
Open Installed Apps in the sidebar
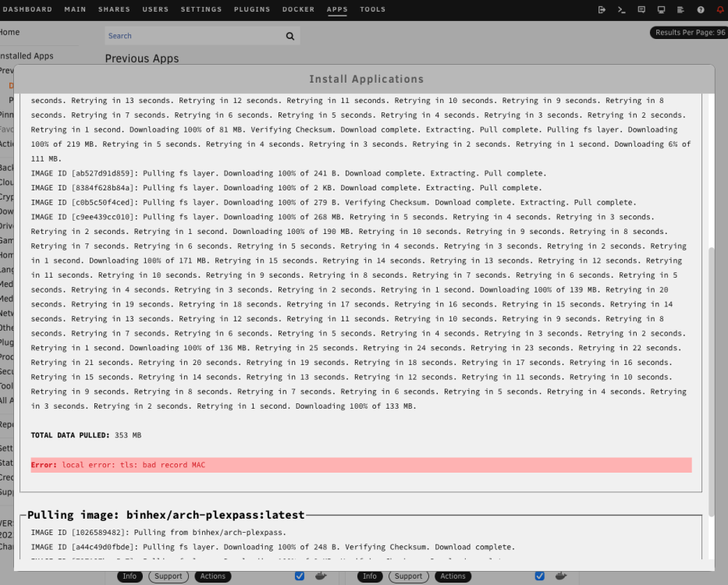27,55
